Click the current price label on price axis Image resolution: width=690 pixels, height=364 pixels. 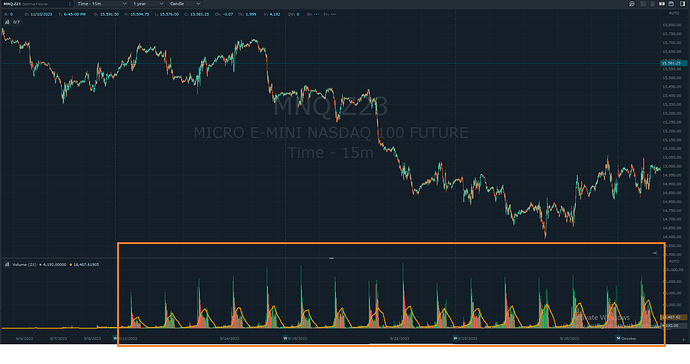point(673,63)
